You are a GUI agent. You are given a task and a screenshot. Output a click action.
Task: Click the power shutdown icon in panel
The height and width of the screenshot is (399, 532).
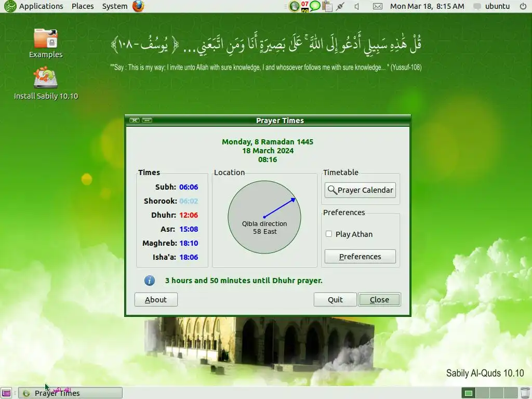tap(523, 6)
